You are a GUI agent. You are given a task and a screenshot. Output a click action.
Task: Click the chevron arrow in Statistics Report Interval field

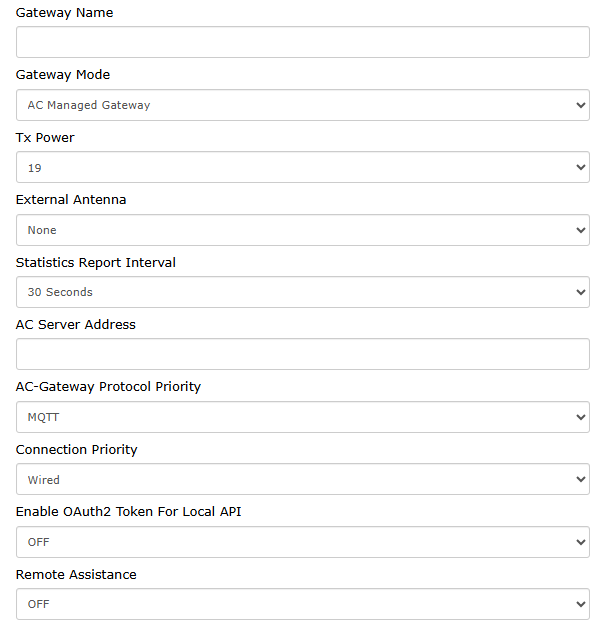click(x=580, y=292)
